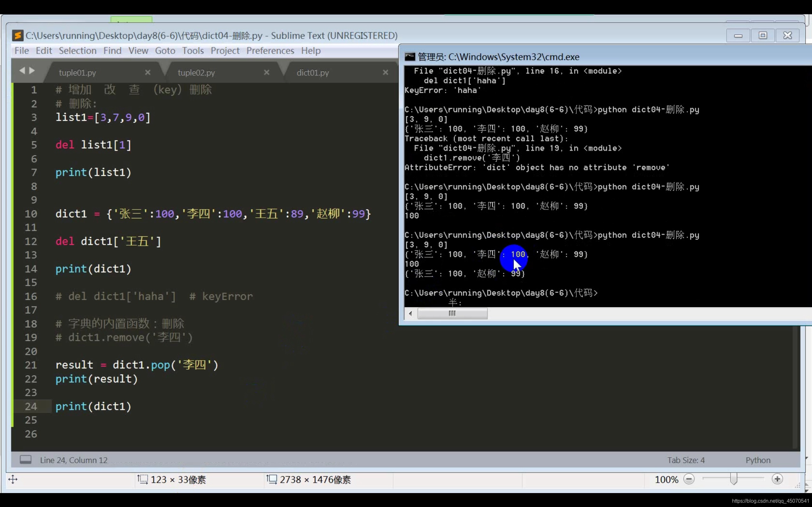
Task: Click the zoom in plus button
Action: pyautogui.click(x=777, y=479)
